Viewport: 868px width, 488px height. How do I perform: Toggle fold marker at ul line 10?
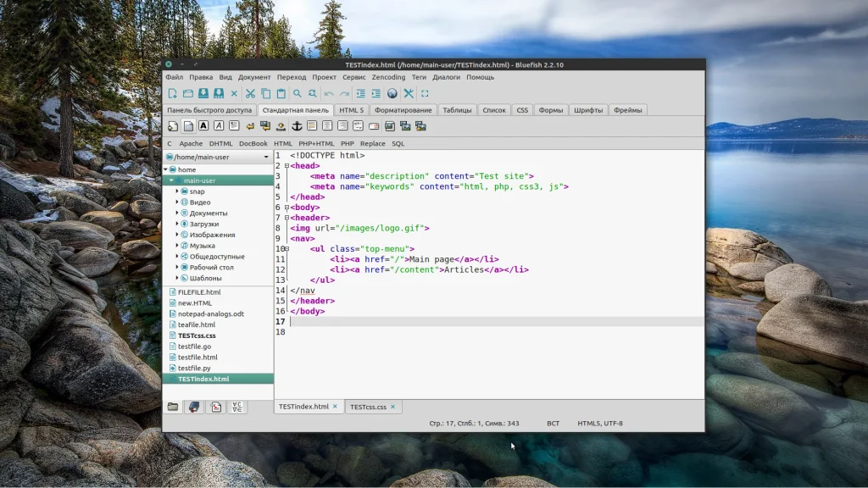click(287, 249)
